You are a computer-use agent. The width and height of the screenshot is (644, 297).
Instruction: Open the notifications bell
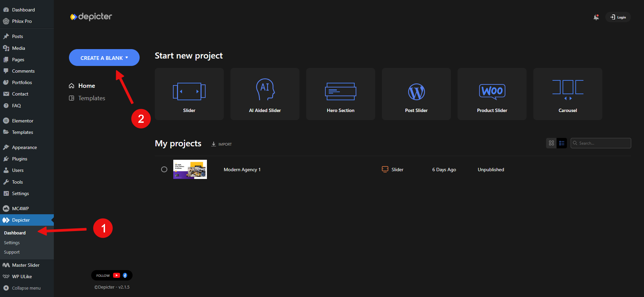(x=596, y=17)
